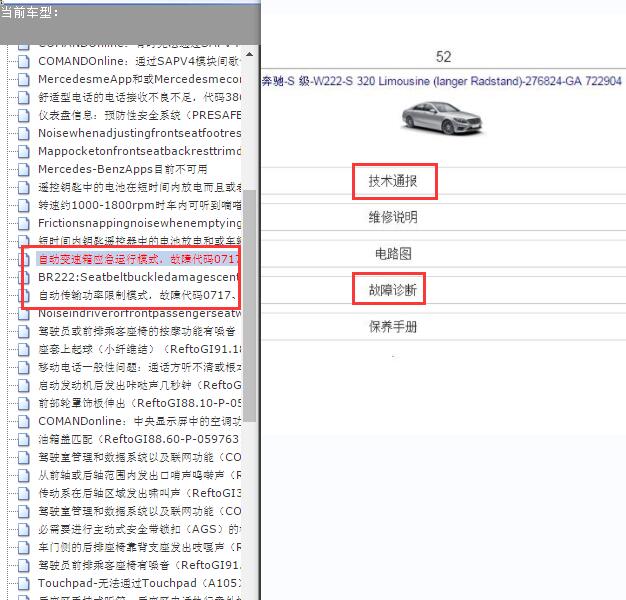
Task: Select 驾驶员或前排乘客座椅的按摩功能 entry
Action: pos(137,331)
